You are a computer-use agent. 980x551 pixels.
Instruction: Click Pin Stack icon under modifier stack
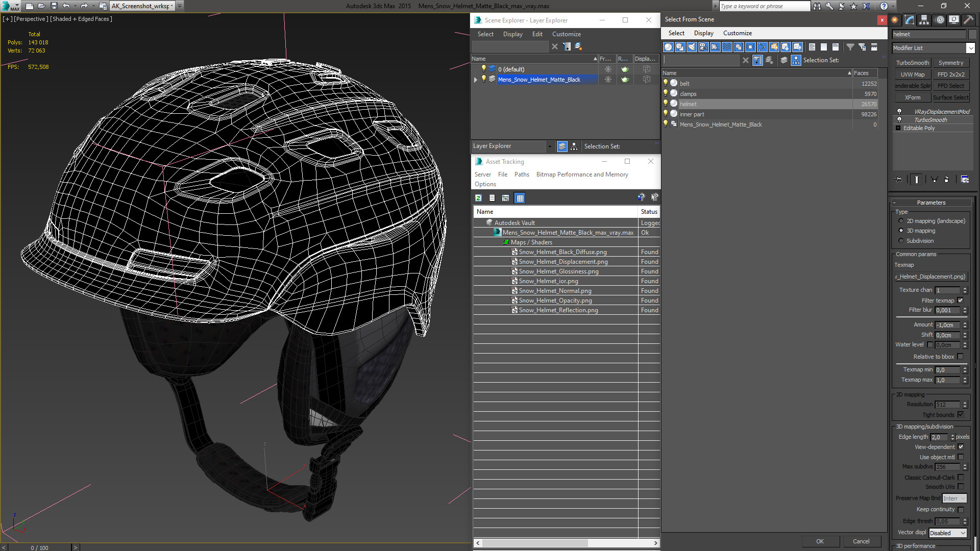(x=899, y=180)
